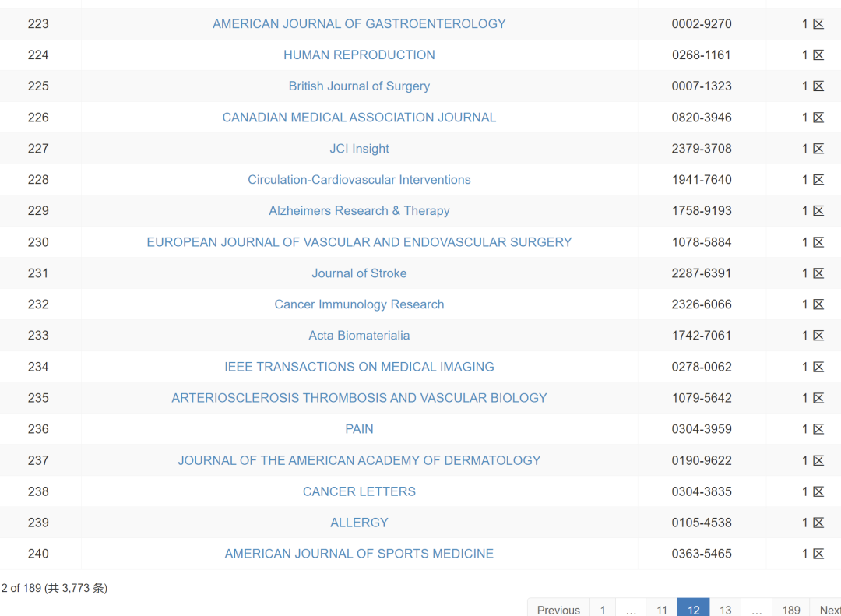The image size is (841, 616).
Task: Go to page 11 in pagination
Action: [662, 608]
